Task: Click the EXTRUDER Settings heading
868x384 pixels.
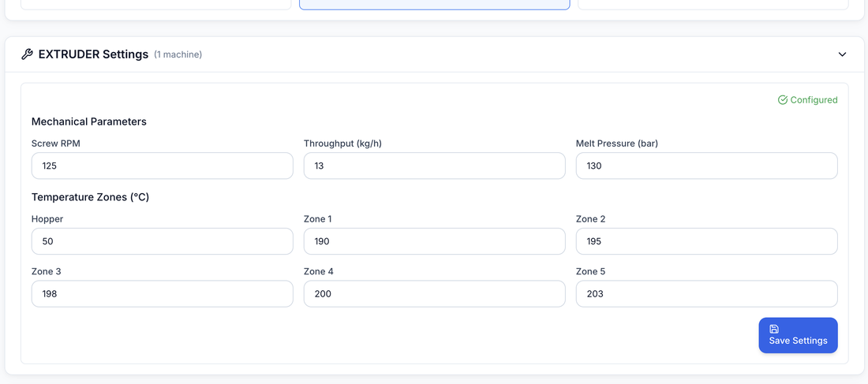Action: (x=94, y=54)
